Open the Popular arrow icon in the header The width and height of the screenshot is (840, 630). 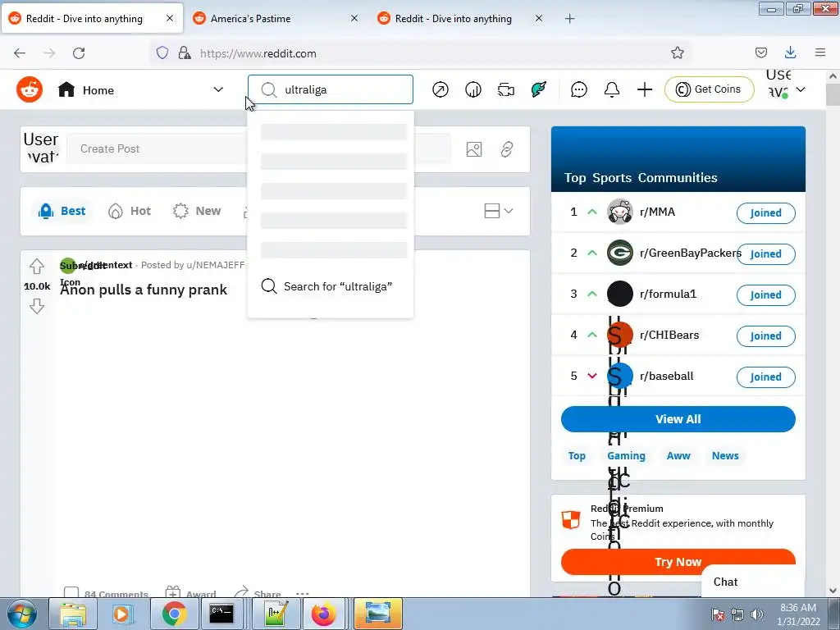(x=441, y=89)
